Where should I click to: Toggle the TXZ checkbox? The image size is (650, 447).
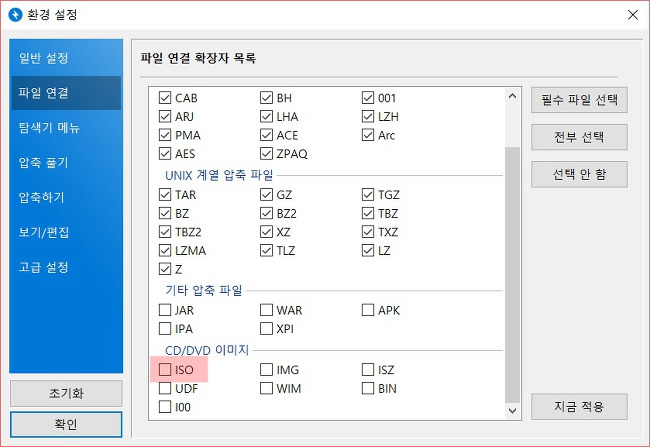pyautogui.click(x=368, y=232)
